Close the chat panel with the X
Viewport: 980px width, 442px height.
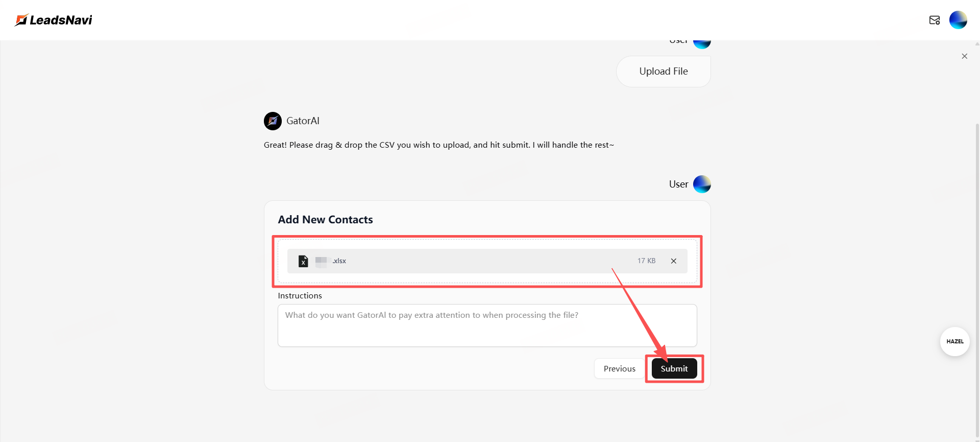coord(964,56)
